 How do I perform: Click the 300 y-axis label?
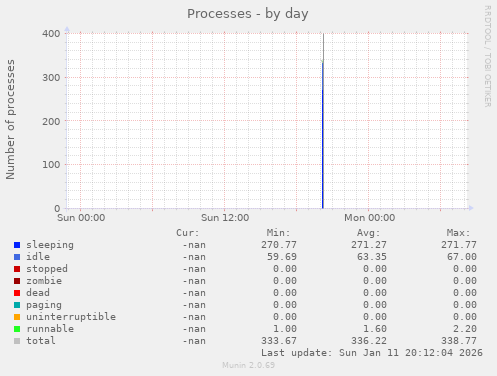click(51, 78)
